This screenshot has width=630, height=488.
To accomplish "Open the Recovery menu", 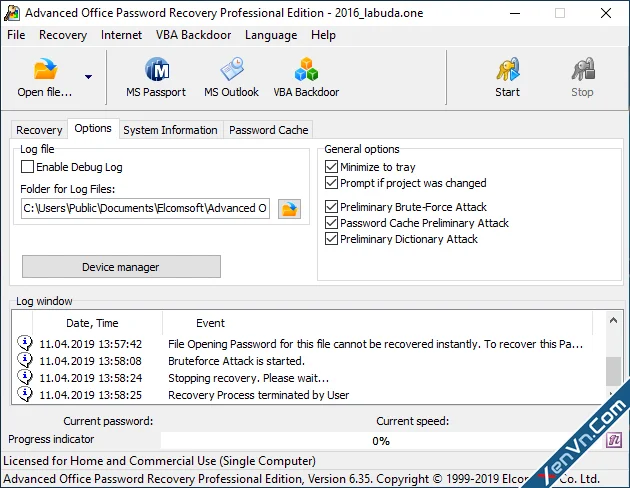I will pyautogui.click(x=63, y=35).
